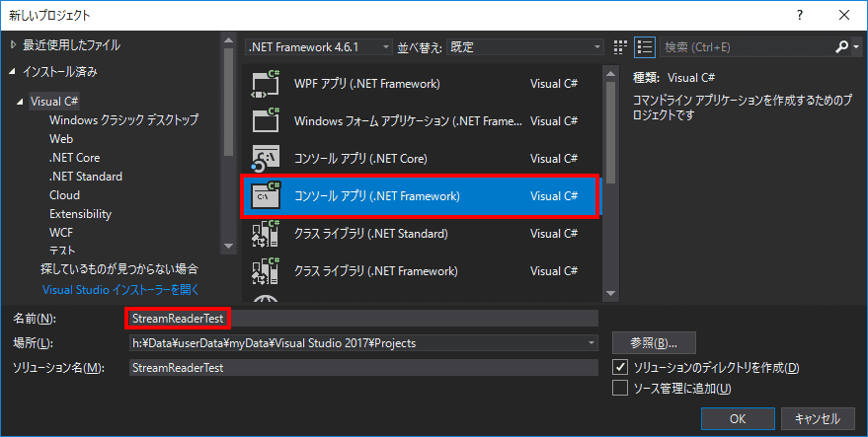Select the テスト category
Image resolution: width=868 pixels, height=437 pixels.
pyautogui.click(x=62, y=250)
